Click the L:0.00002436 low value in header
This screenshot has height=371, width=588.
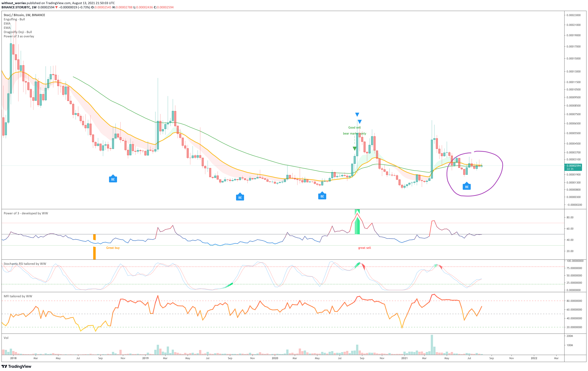143,7
